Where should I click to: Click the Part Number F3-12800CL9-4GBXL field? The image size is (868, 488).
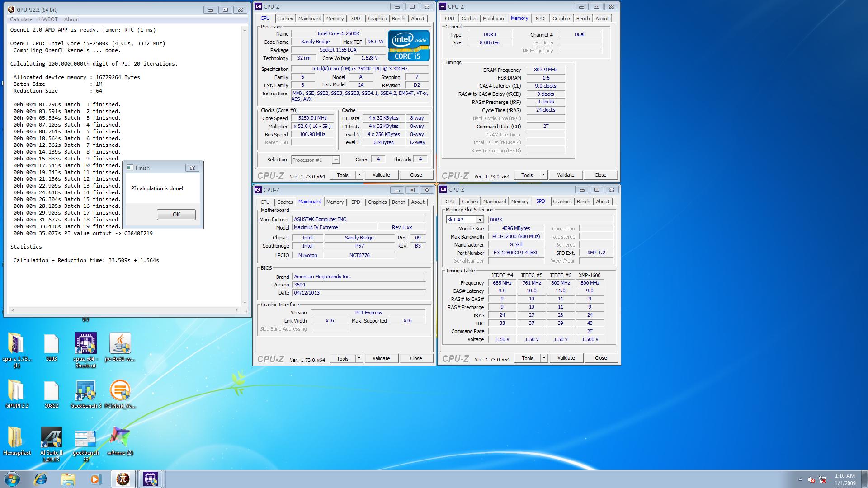click(516, 253)
